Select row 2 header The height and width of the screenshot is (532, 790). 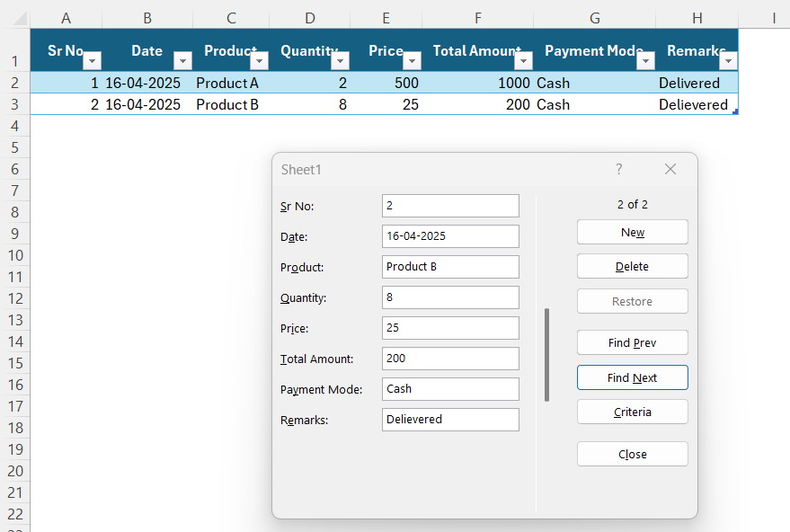(14, 83)
